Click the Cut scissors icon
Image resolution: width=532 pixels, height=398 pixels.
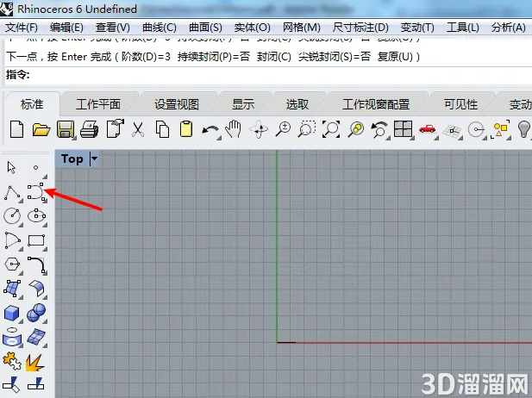click(x=138, y=129)
